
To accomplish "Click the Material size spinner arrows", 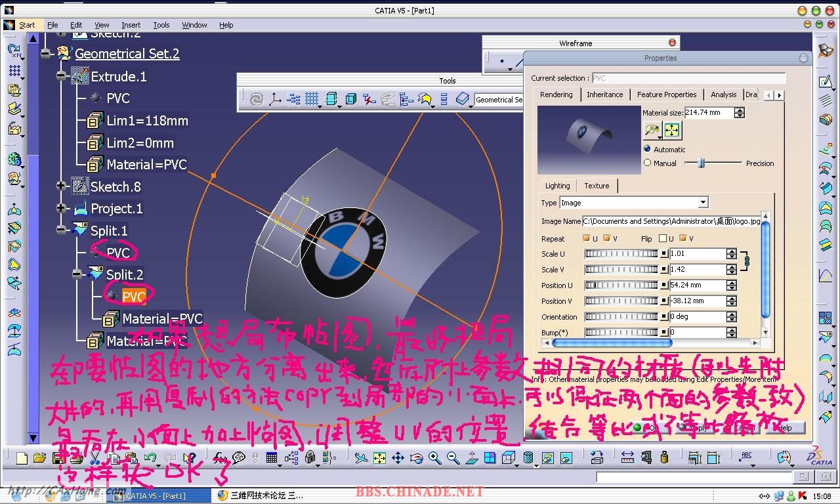I will pyautogui.click(x=740, y=112).
